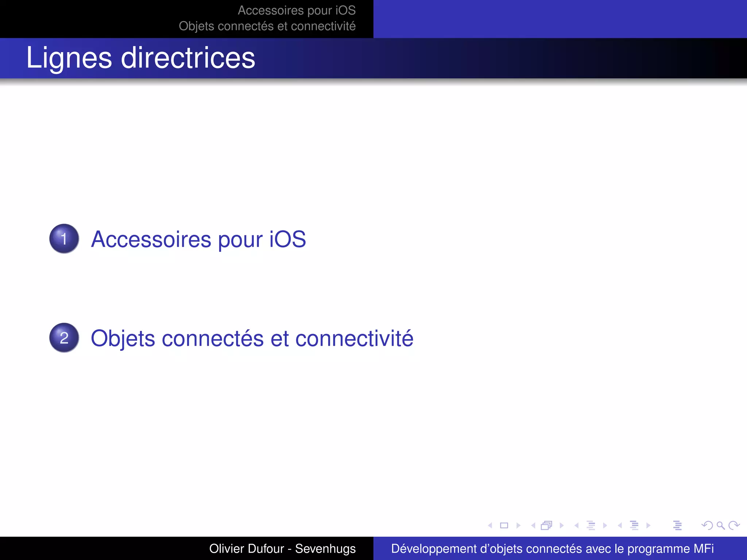Click footer author Olivier Dufour - Sevenhugs
This screenshot has height=560, width=747.
(282, 549)
